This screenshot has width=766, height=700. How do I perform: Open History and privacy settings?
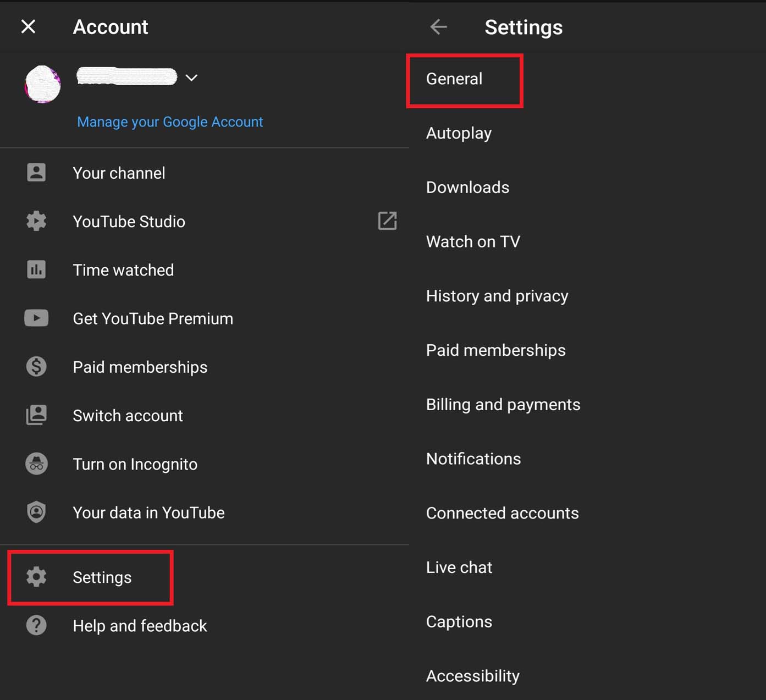pyautogui.click(x=497, y=295)
